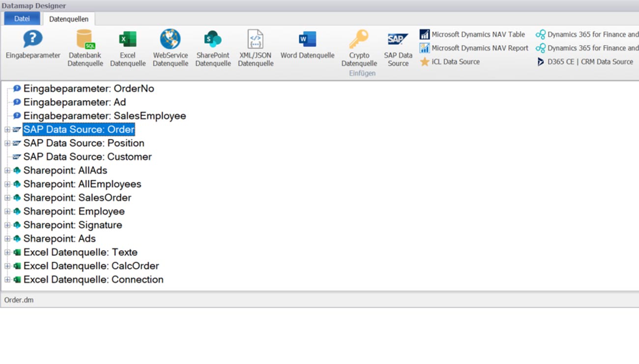
Task: Select 'Eingabeparameter: OrderNo' in the tree
Action: [88, 88]
